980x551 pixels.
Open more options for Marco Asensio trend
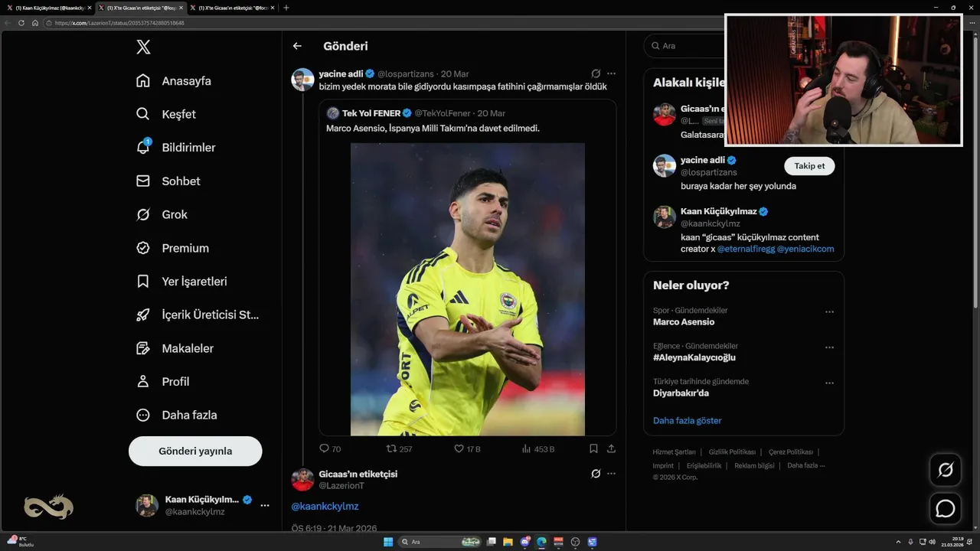[x=829, y=312]
